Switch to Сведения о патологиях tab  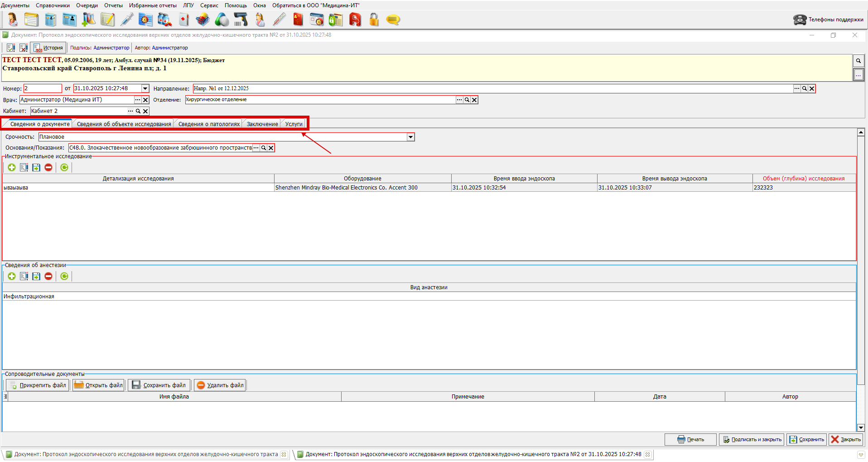click(209, 124)
